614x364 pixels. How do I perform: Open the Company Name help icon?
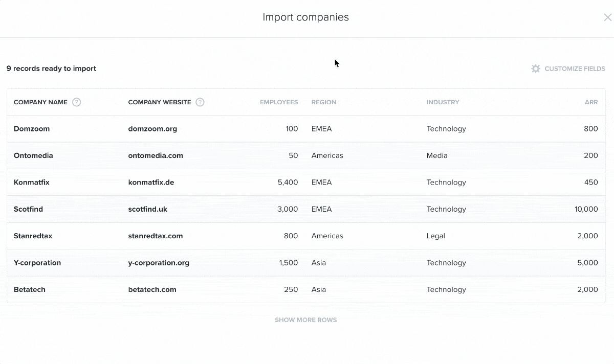[x=76, y=102]
